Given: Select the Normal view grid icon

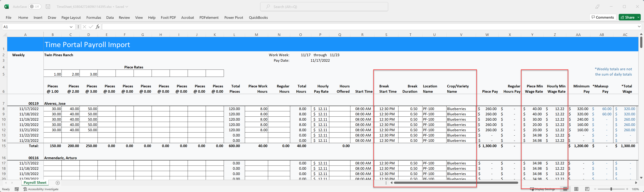Looking at the screenshot, I should pos(565,189).
